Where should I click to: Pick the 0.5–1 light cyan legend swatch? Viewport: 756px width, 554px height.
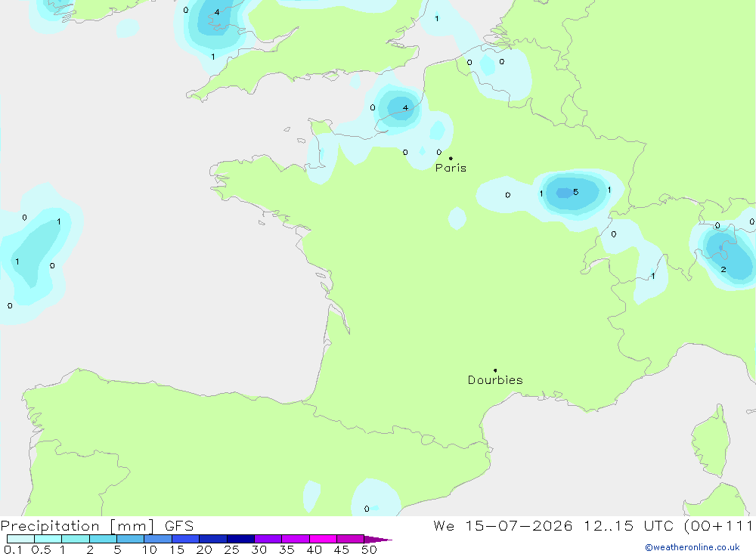coord(48,539)
